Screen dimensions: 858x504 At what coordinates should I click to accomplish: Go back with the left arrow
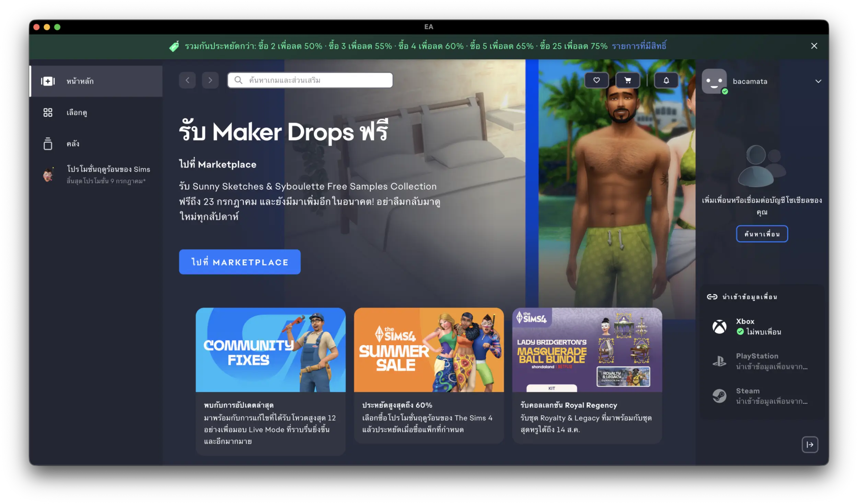187,80
